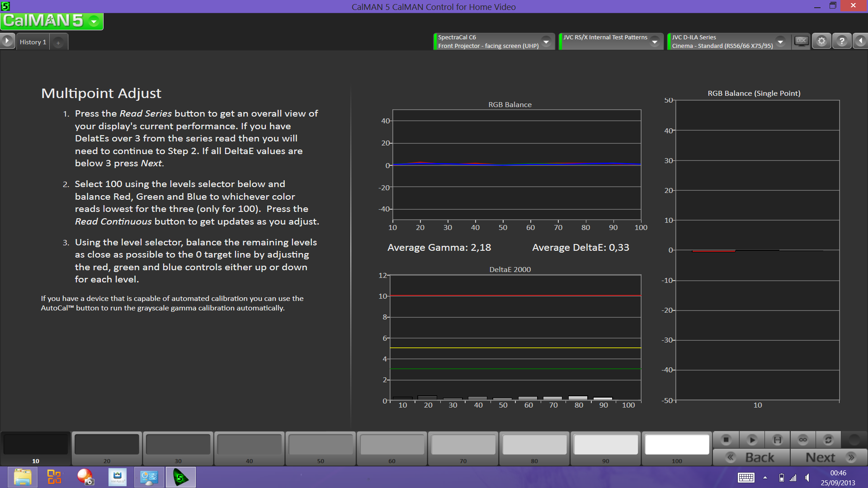Click the battery status tray icon
868x488 pixels.
point(781,478)
